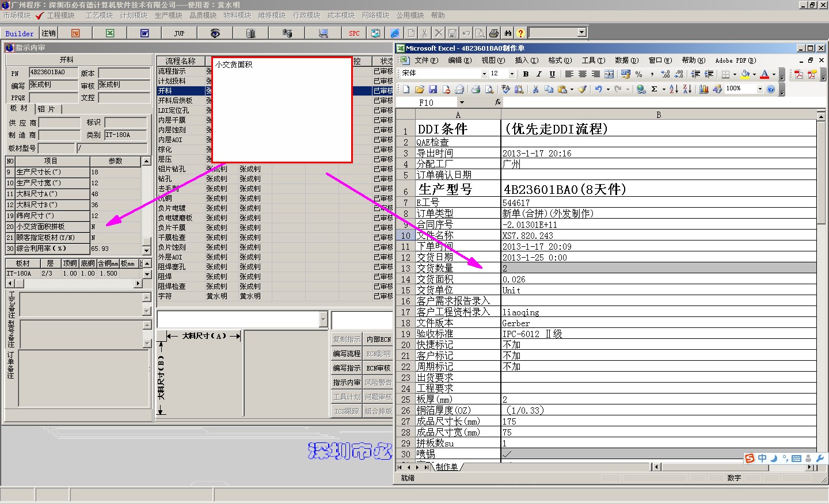The width and height of the screenshot is (829, 504).
Task: Click cell containing 交货面积 in Excel
Action: [x=458, y=279]
